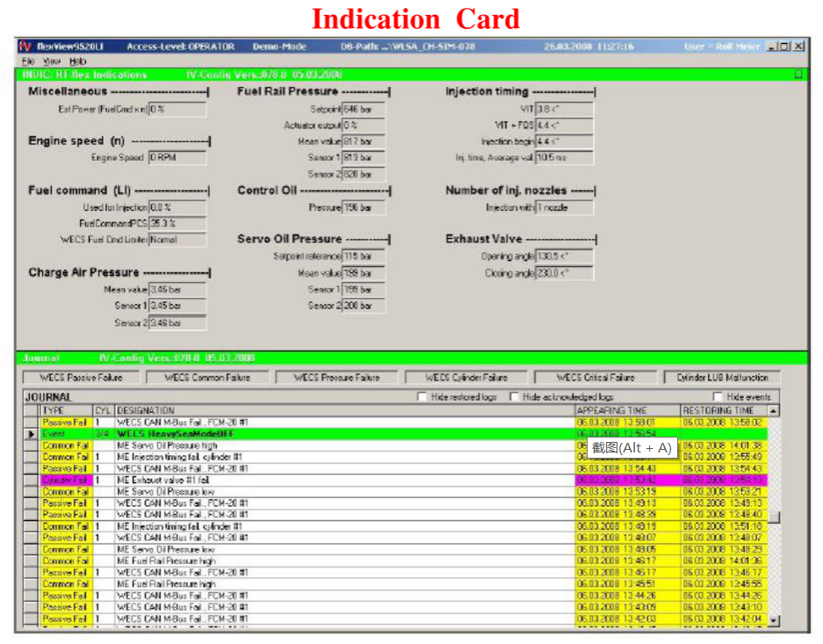Click the journal scrollbar up arrow
823x644 pixels.
tap(774, 410)
